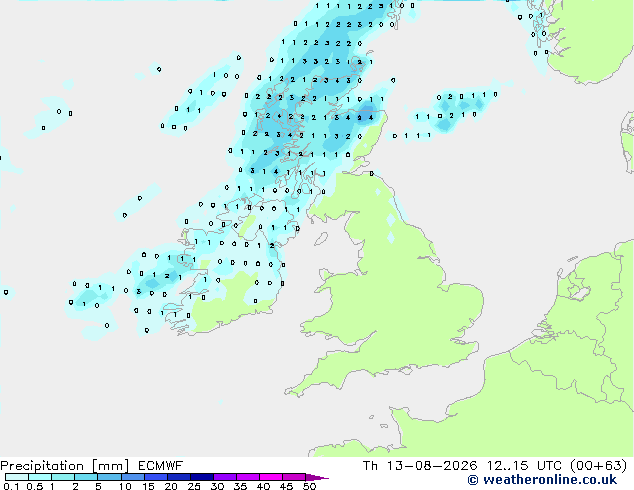Click the '12..15' time range text
This screenshot has height=490, width=634.
[507, 466]
